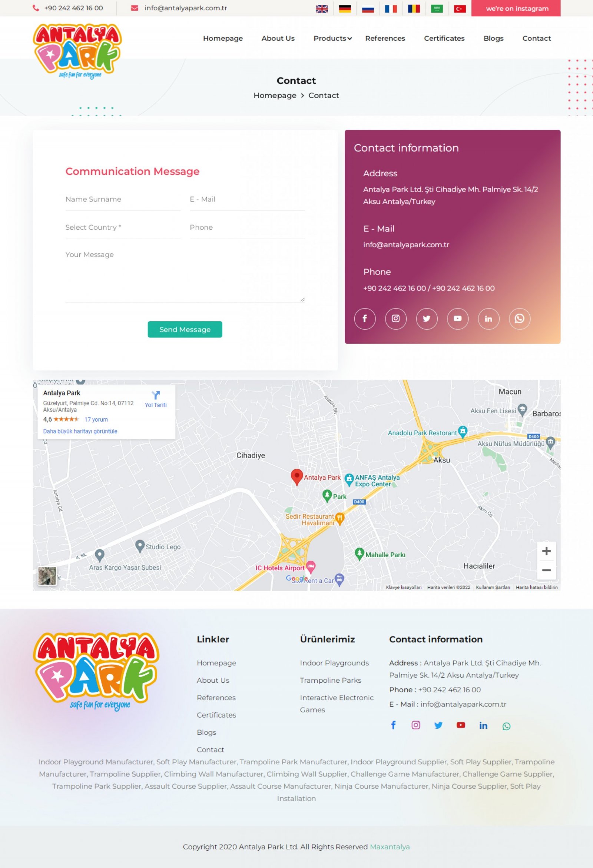
Task: Open the we're on instagram button
Action: click(x=516, y=8)
